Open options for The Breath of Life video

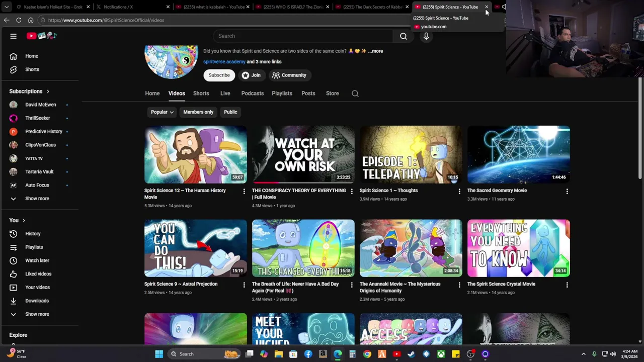352,285
